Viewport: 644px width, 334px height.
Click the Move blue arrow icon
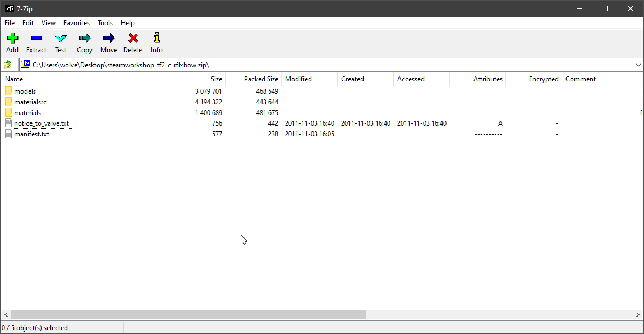pos(109,38)
